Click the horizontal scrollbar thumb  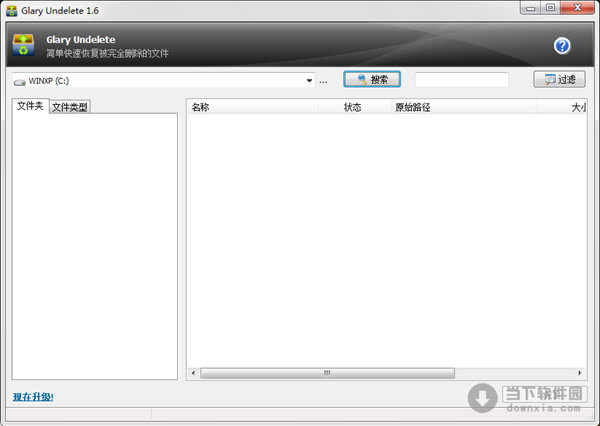point(328,373)
